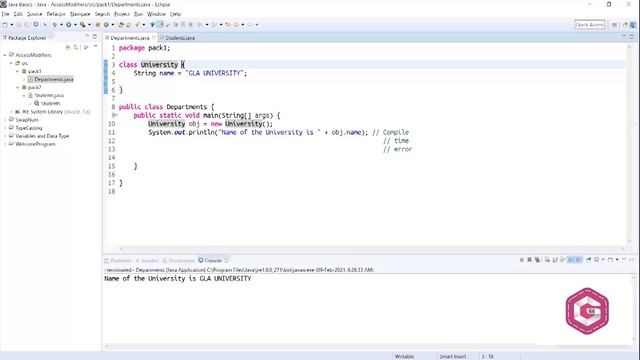Image resolution: width=640 pixels, height=360 pixels.
Task: Click "Smart Insert" in the status bar
Action: [453, 356]
